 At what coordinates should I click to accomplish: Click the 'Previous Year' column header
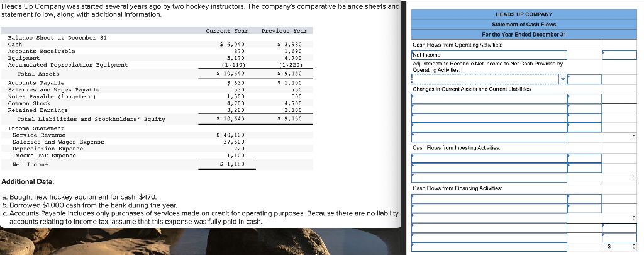tap(284, 31)
